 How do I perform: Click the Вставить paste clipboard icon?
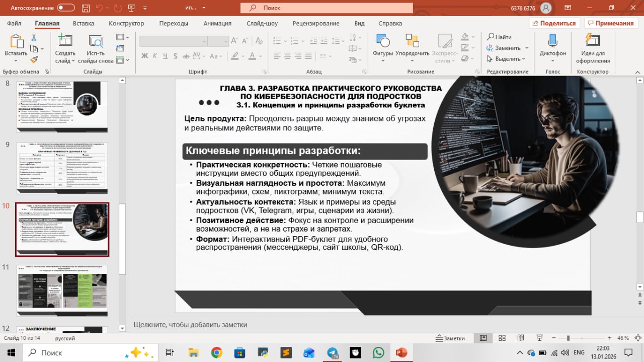point(16,41)
